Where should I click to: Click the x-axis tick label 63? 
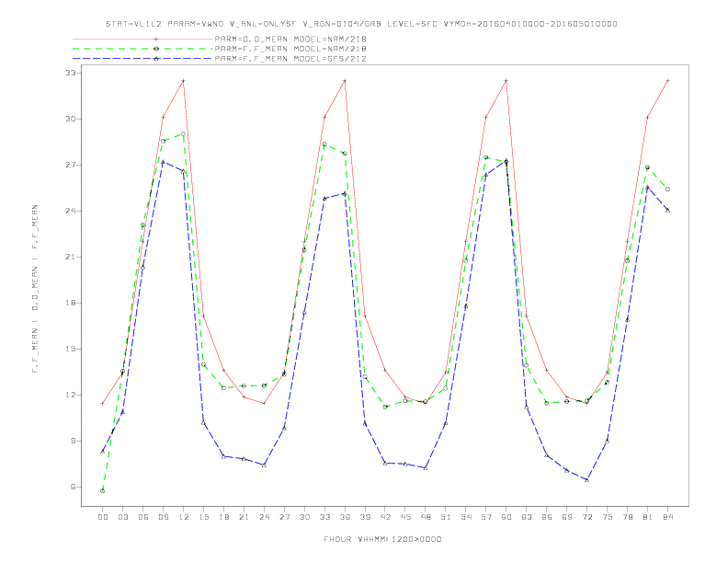pos(527,517)
